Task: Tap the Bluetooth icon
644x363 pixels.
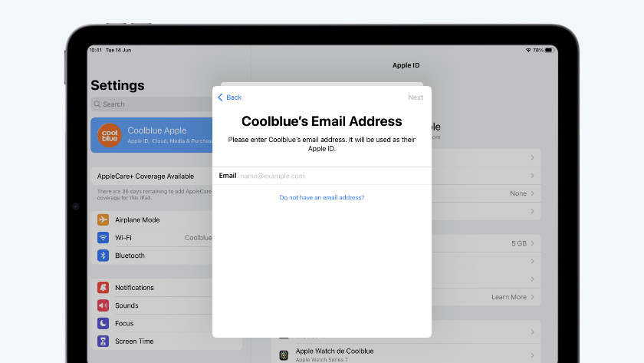Action: point(103,256)
